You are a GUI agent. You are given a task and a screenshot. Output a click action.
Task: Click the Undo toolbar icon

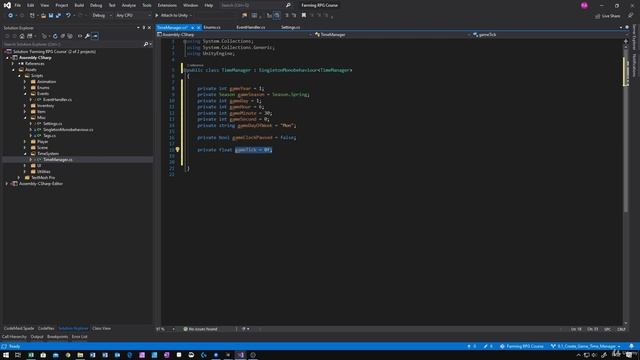click(68, 16)
